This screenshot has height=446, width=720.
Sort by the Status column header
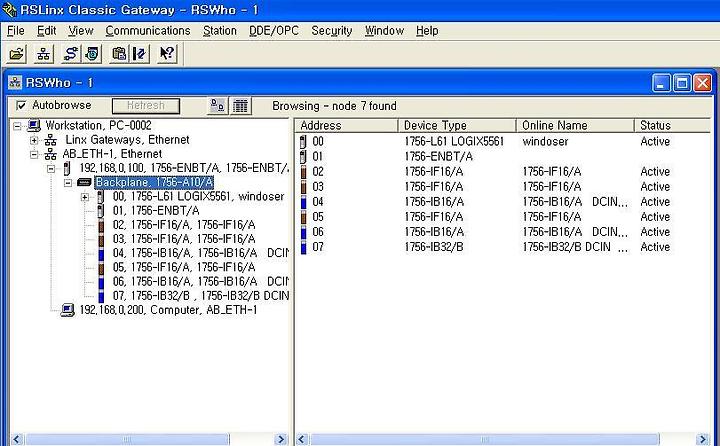(x=673, y=125)
